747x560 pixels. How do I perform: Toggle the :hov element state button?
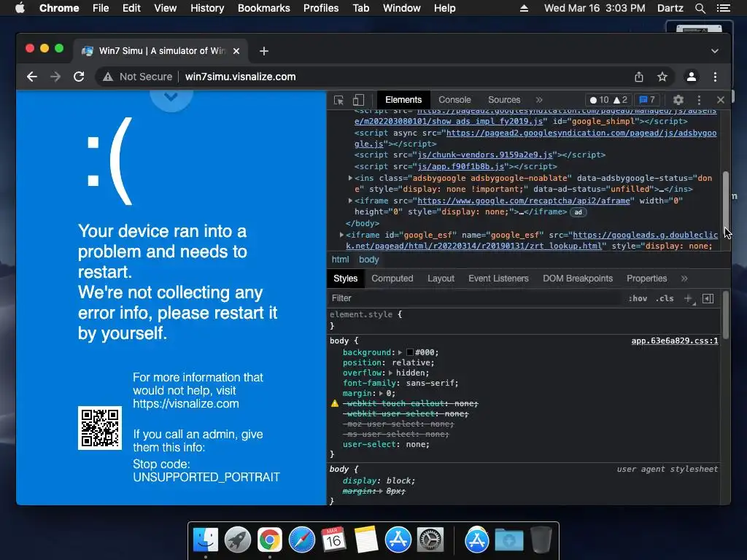pos(638,298)
